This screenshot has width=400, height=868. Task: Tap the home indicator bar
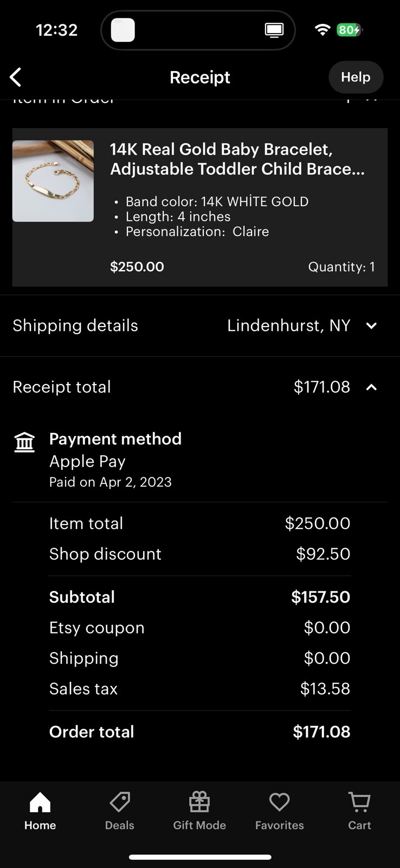click(200, 857)
